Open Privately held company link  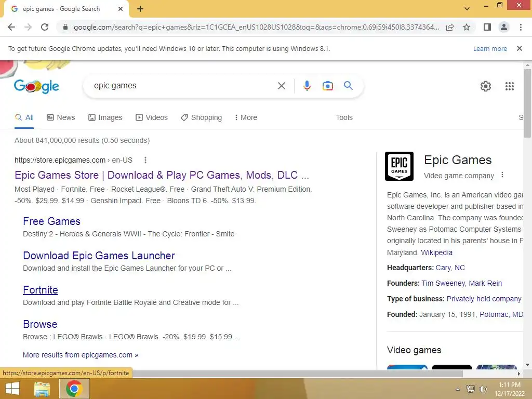click(x=484, y=299)
